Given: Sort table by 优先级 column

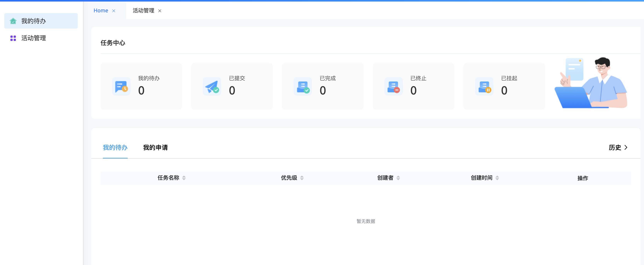Looking at the screenshot, I should [302, 178].
